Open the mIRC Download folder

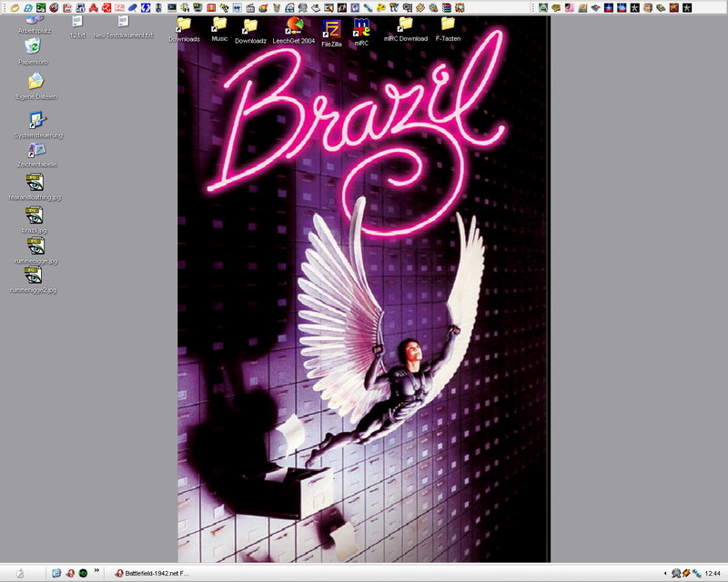pos(406,29)
